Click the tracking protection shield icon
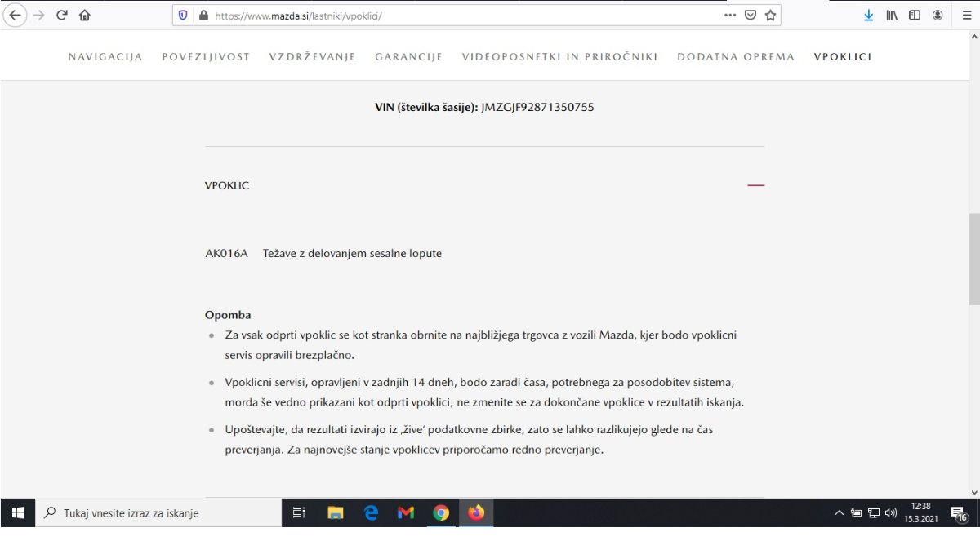Image resolution: width=980 pixels, height=550 pixels. coord(183,15)
